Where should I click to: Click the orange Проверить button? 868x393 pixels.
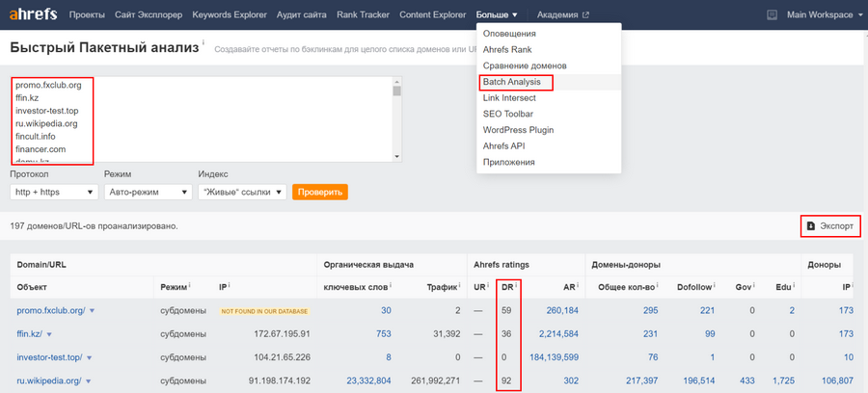pos(320,193)
